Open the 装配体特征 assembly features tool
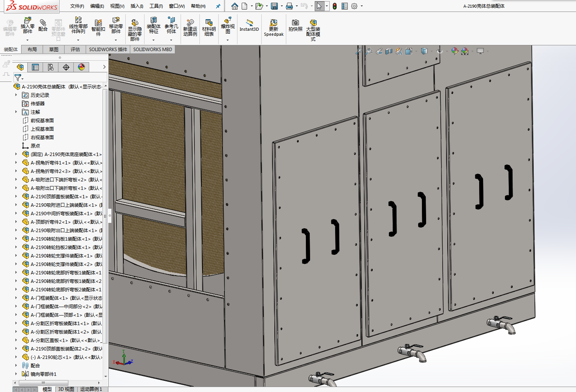Image resolution: width=576 pixels, height=392 pixels. pos(153,25)
